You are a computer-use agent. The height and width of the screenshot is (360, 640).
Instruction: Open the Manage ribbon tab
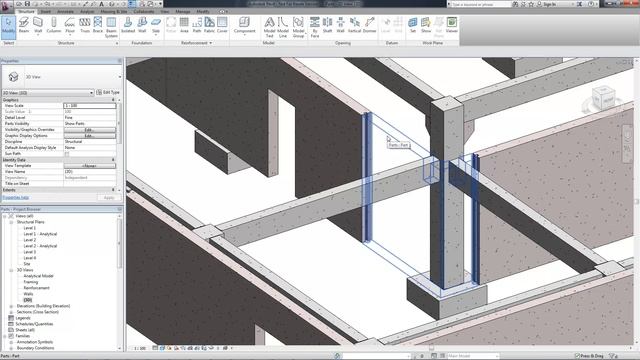182,11
